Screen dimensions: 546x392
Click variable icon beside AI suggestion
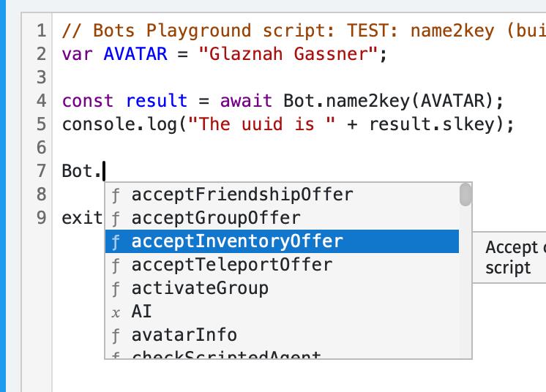click(x=116, y=312)
